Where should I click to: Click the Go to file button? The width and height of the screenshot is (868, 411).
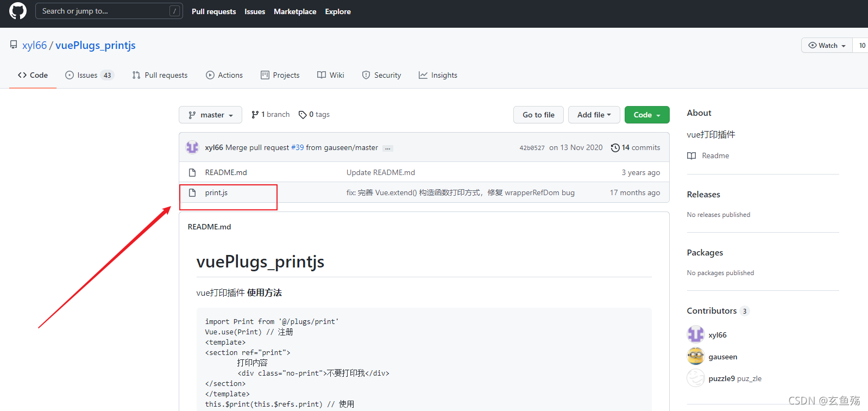(x=538, y=115)
